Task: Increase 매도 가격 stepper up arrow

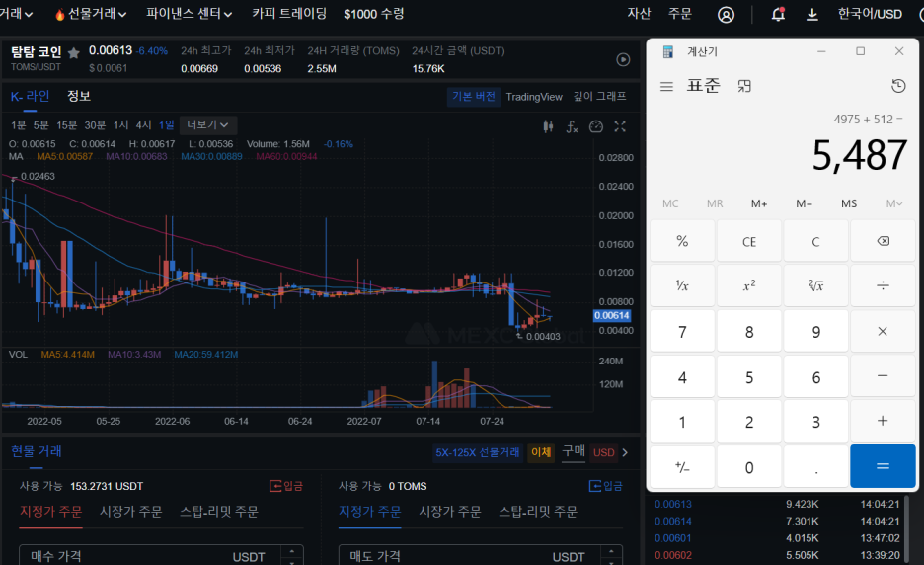Action: click(x=611, y=552)
